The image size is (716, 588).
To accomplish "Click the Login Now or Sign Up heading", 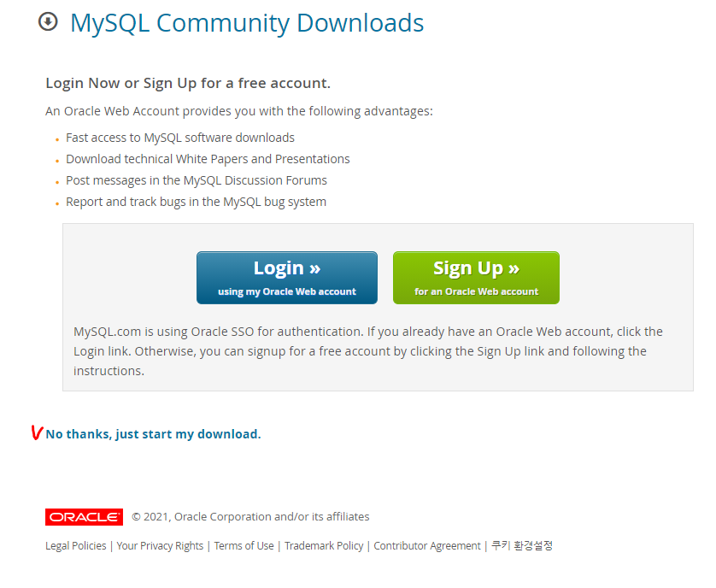I will (188, 83).
